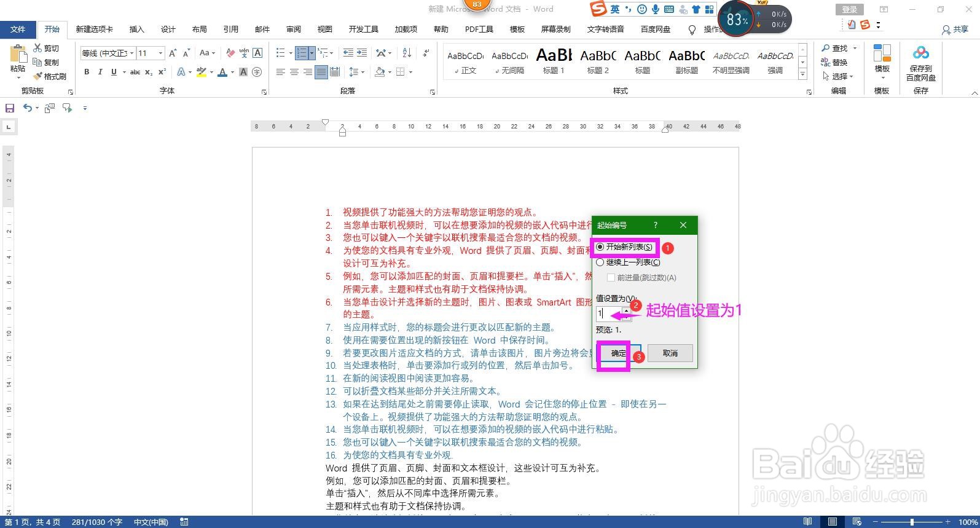Increase font size with the larger A icon

pos(173,53)
